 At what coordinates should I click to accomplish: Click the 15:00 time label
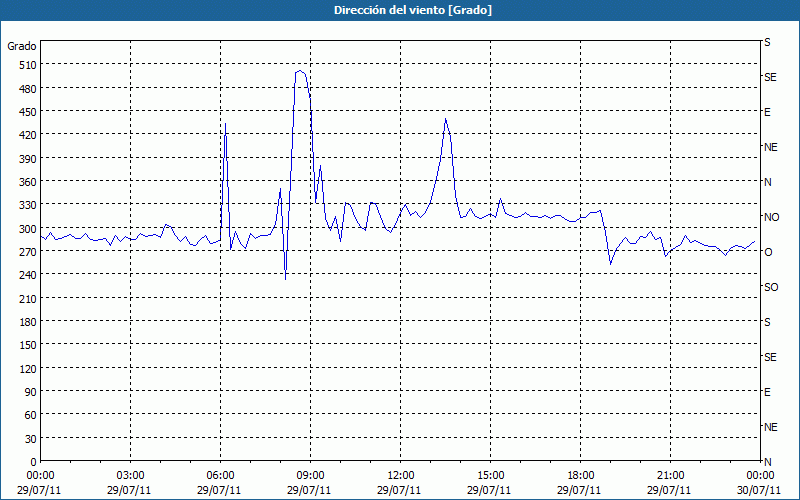click(490, 476)
